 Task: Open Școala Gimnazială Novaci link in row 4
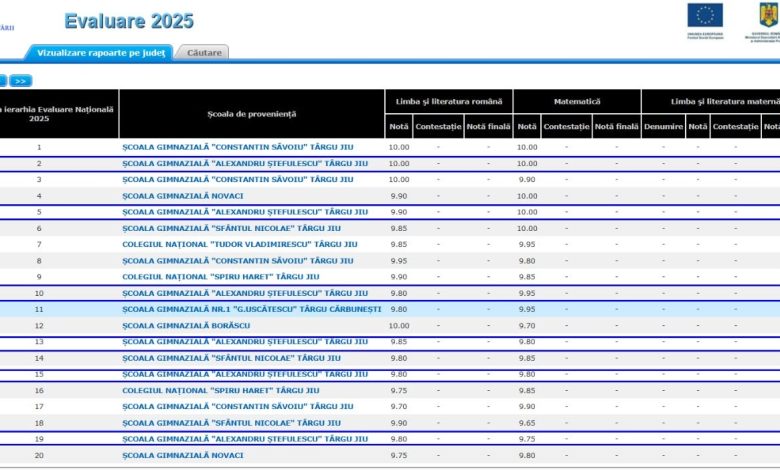click(x=183, y=196)
